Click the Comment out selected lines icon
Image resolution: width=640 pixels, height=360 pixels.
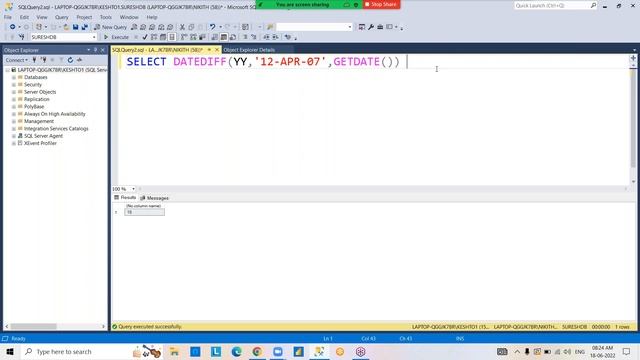click(245, 37)
